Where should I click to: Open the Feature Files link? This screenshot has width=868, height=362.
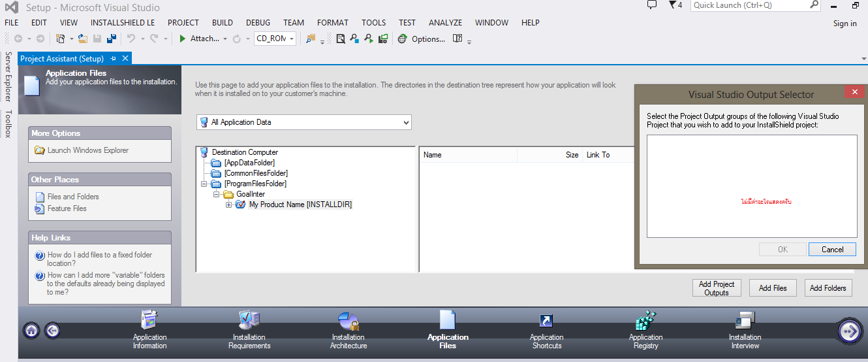[67, 208]
